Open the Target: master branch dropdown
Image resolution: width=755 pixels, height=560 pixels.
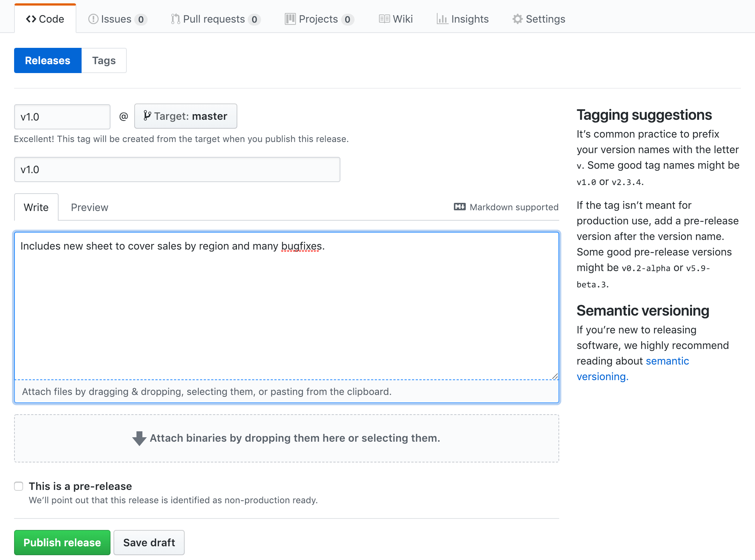tap(185, 116)
